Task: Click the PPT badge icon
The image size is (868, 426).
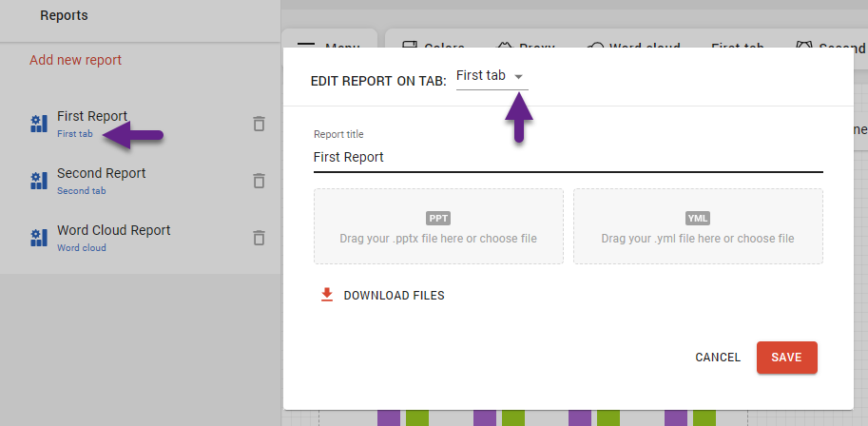Action: (438, 218)
